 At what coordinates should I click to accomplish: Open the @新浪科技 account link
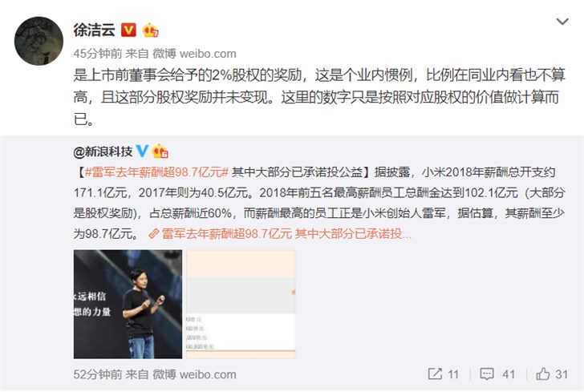(x=103, y=152)
